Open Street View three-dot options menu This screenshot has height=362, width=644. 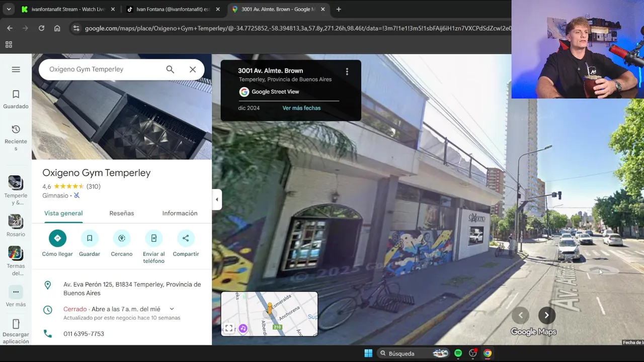point(347,72)
